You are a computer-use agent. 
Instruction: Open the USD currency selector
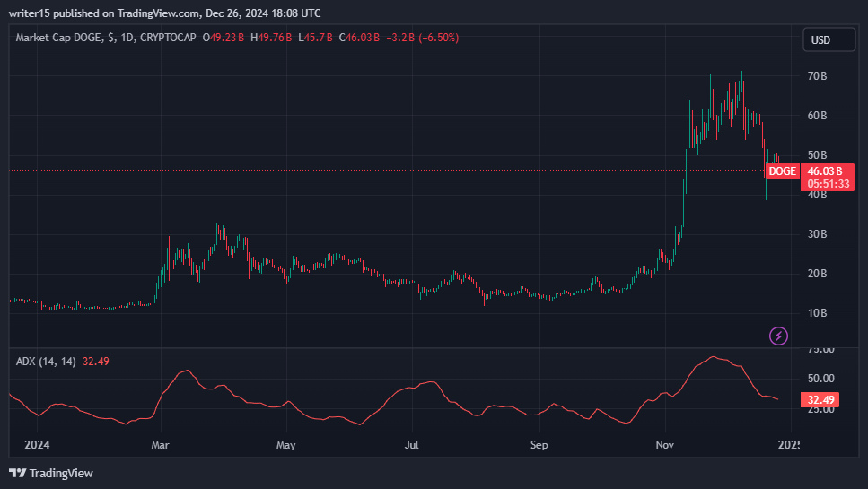[829, 39]
